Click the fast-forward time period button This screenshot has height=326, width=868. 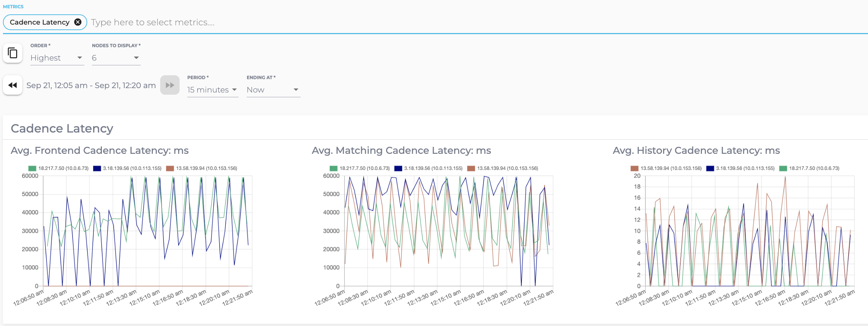pos(170,85)
